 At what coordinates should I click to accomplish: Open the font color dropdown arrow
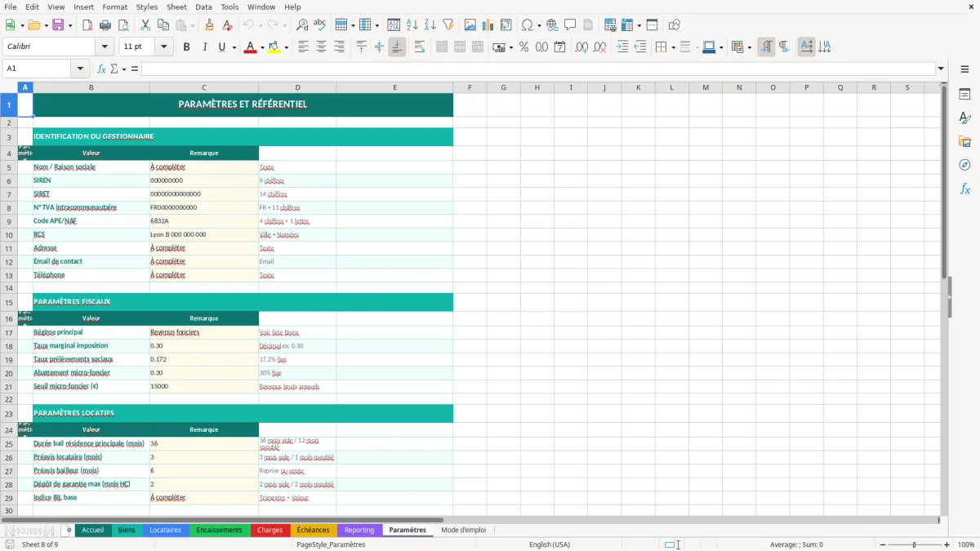pos(261,47)
